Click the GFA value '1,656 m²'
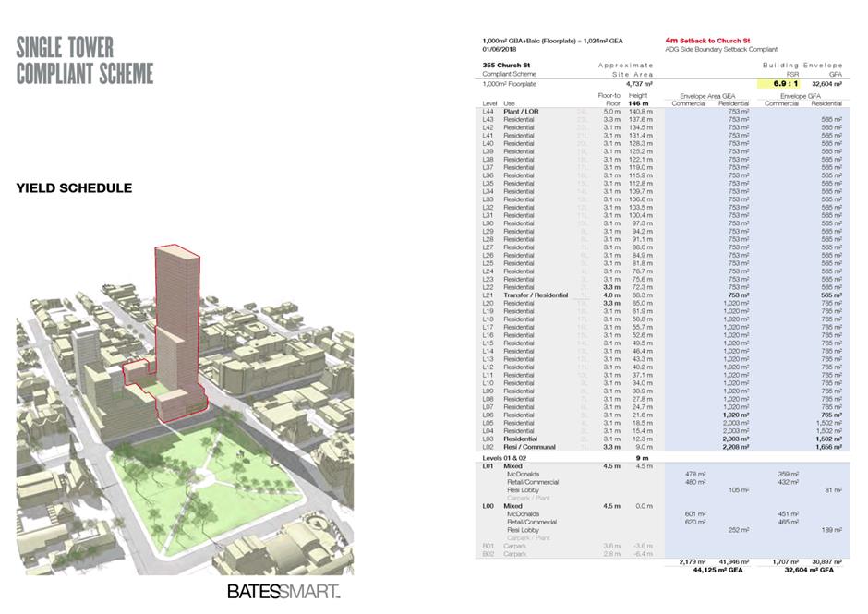The width and height of the screenshot is (868, 614). coord(828,447)
